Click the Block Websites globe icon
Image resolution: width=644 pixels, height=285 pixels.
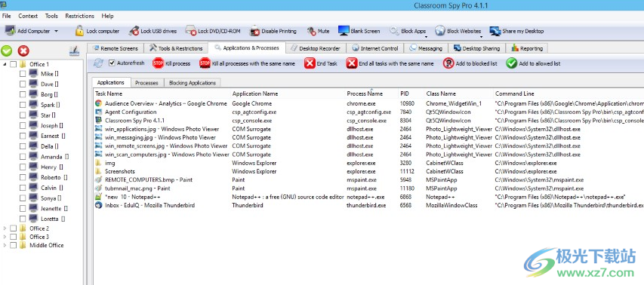click(440, 31)
